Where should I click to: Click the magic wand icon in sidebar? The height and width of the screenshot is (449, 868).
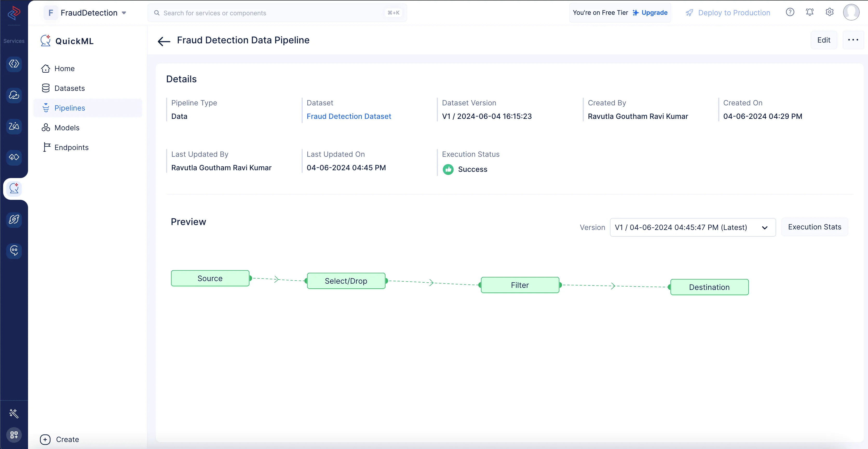tap(14, 413)
